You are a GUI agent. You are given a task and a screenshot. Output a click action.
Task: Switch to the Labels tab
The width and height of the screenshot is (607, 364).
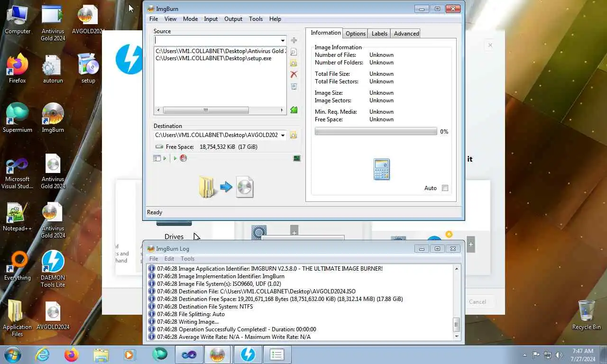379,34
